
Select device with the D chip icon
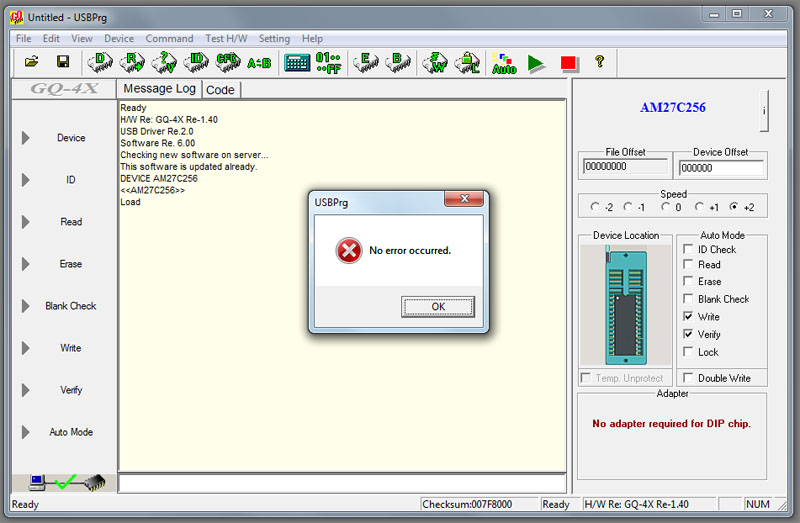tap(100, 62)
